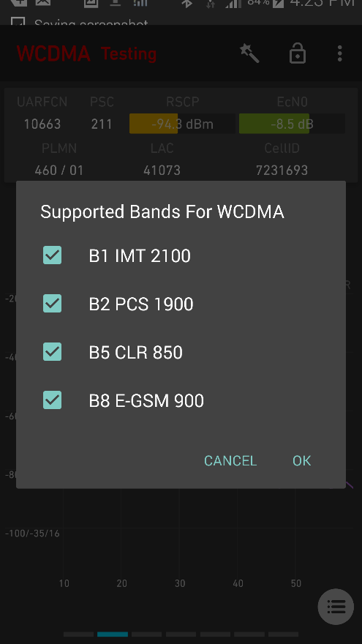Select the B1 IMT 2100 label
This screenshot has height=644, width=362.
(x=140, y=255)
